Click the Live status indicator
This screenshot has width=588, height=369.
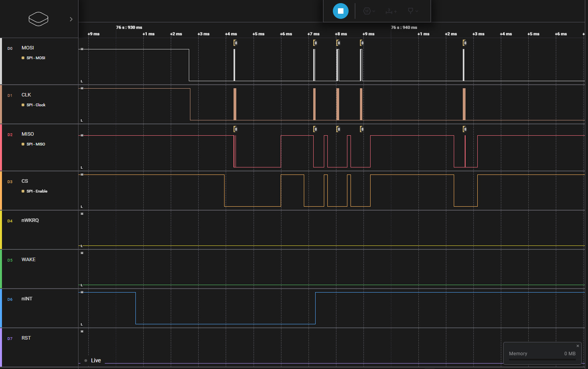click(x=93, y=360)
